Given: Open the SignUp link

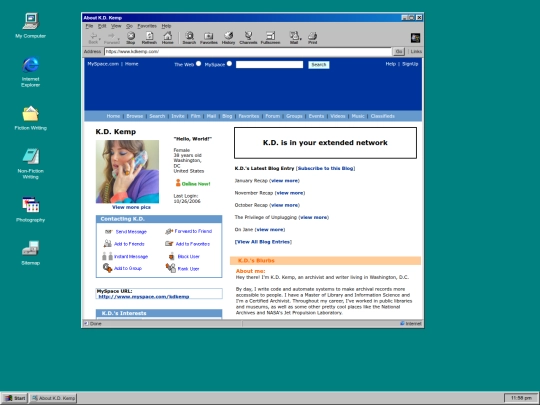Looking at the screenshot, I should [x=410, y=64].
